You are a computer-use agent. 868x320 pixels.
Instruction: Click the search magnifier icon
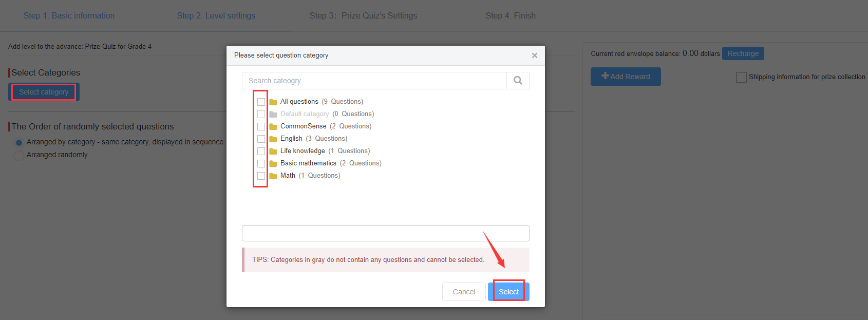click(x=518, y=81)
